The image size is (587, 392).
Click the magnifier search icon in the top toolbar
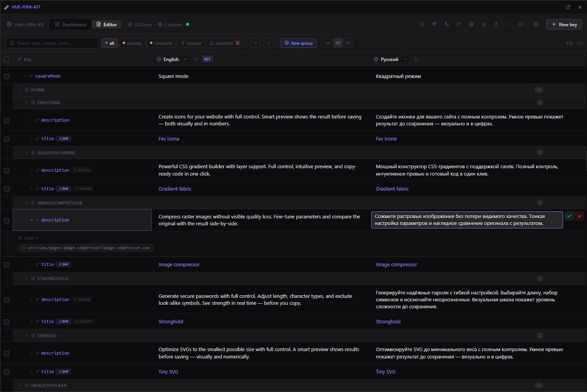point(422,24)
